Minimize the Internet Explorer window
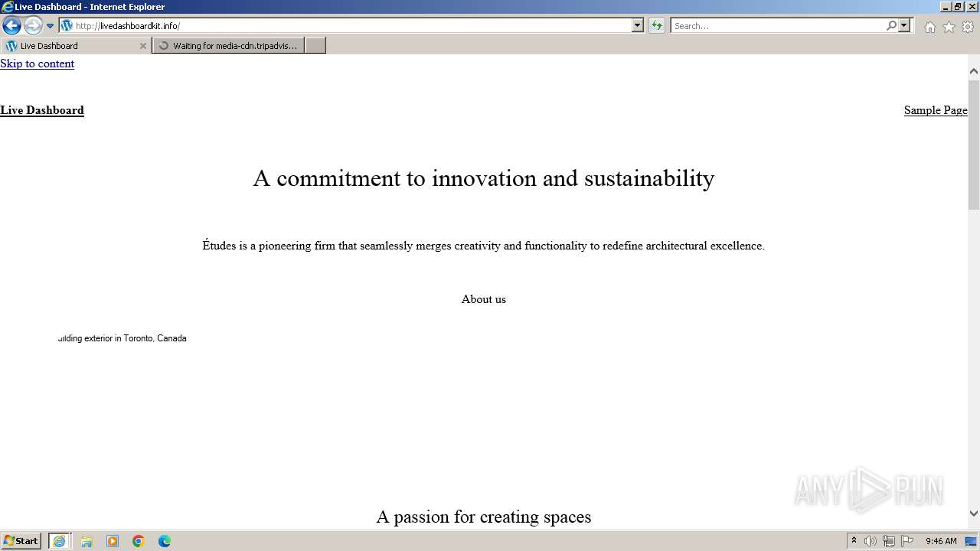Image resolution: width=980 pixels, height=551 pixels. [946, 7]
